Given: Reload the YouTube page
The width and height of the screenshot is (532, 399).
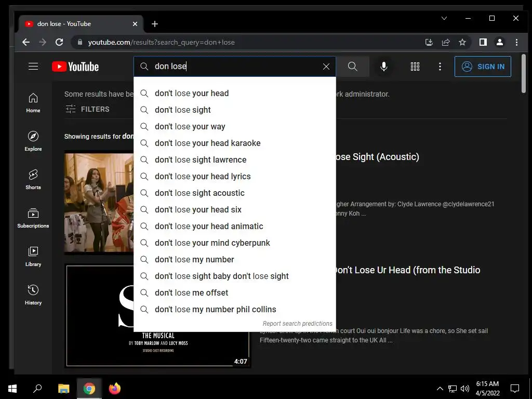Looking at the screenshot, I should click(x=59, y=42).
